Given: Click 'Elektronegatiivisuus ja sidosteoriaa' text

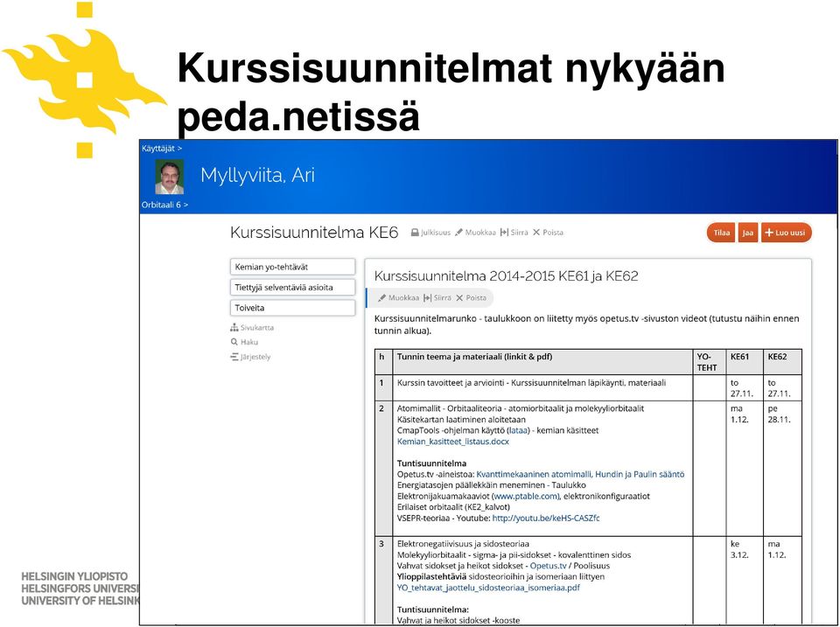Looking at the screenshot, I should click(463, 544).
